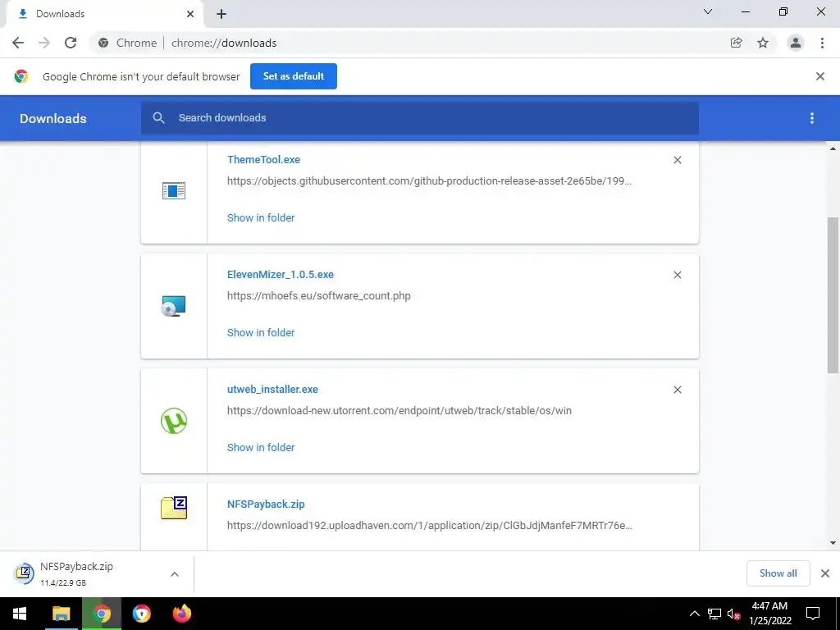Click the ElevenMizer installer file icon
This screenshot has width=840, height=630.
point(174,306)
